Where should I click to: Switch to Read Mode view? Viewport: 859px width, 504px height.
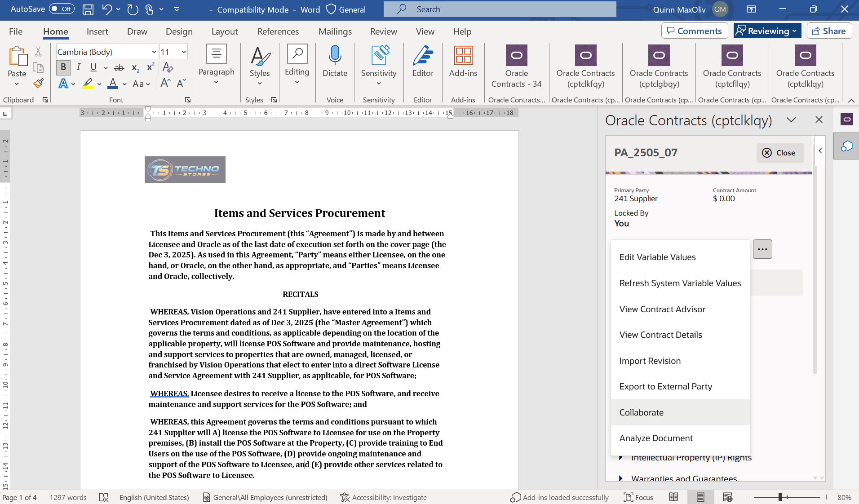pyautogui.click(x=673, y=497)
